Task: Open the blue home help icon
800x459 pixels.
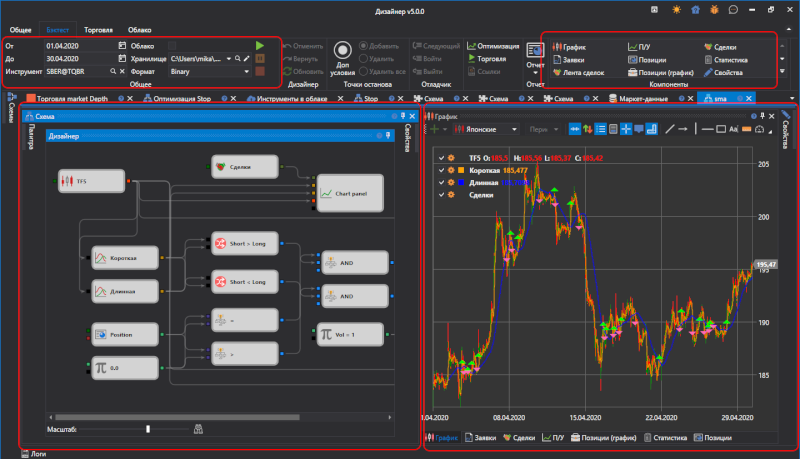Action: [x=695, y=10]
